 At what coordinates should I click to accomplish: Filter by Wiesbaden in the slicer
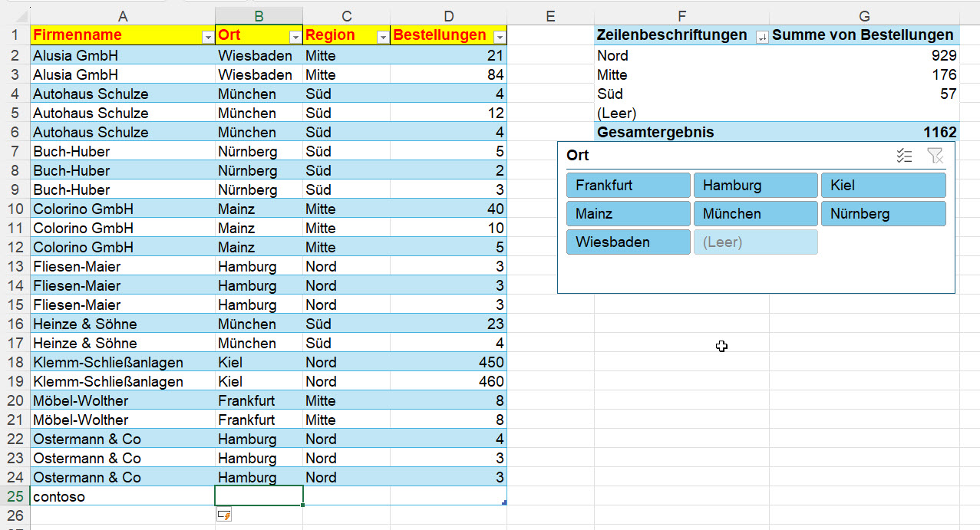click(628, 242)
